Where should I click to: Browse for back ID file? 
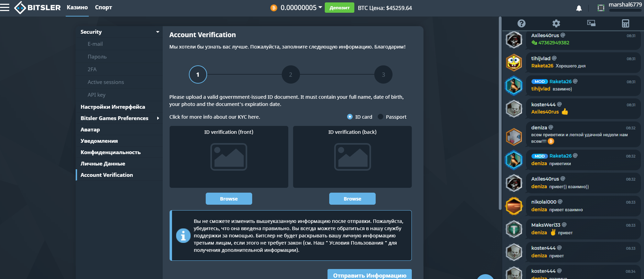tap(352, 199)
